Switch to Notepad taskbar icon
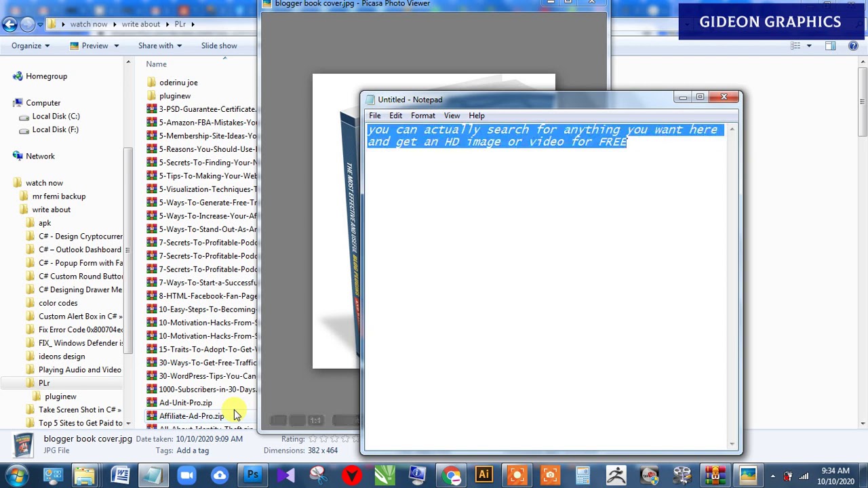 click(153, 476)
